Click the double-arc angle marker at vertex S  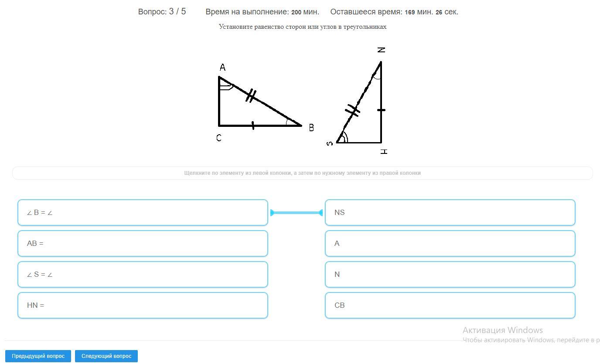coord(344,137)
